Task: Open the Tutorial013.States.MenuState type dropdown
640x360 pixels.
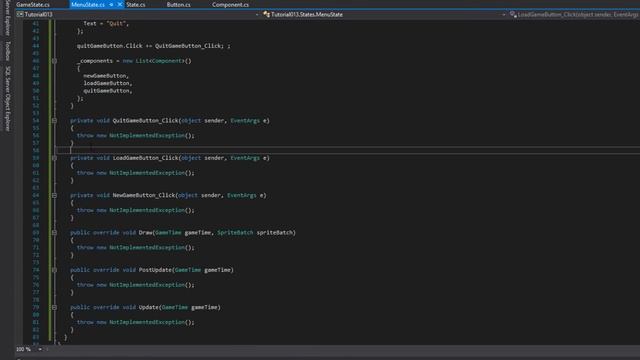Action: (504, 14)
